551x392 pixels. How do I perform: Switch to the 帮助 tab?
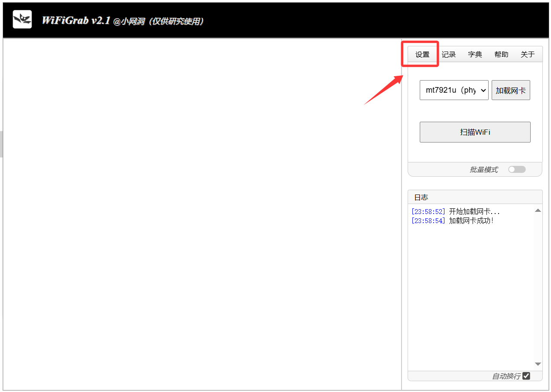[501, 55]
